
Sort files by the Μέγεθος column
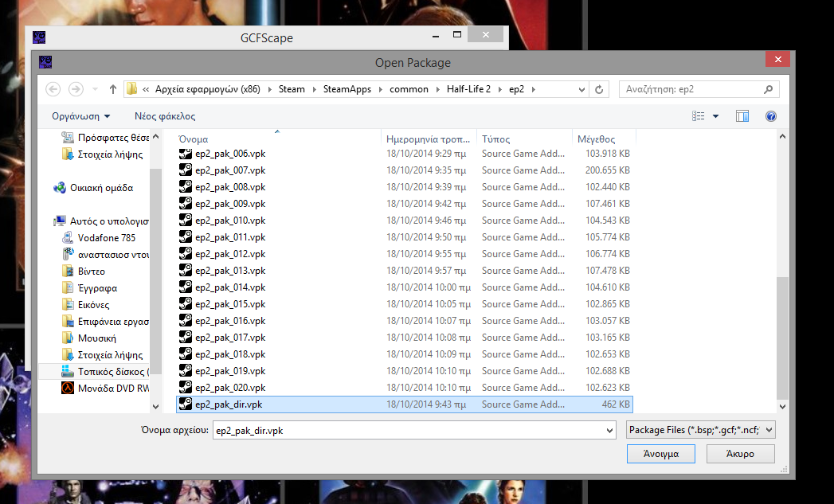[x=596, y=139]
